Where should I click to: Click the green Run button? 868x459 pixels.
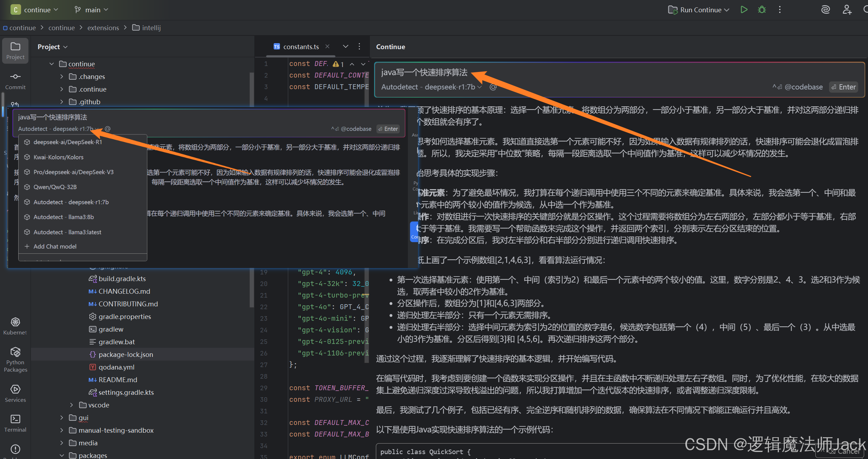click(744, 10)
